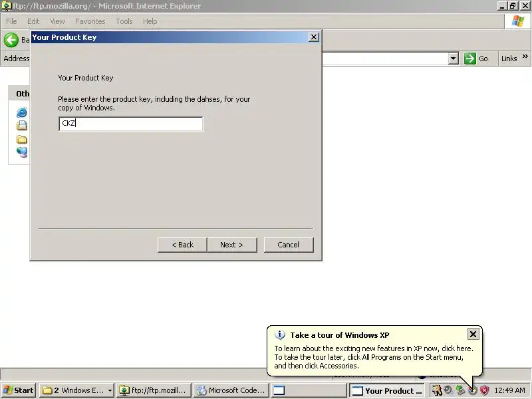Switch to the Windows Explorer taskbar group
532x399 pixels.
point(76,390)
